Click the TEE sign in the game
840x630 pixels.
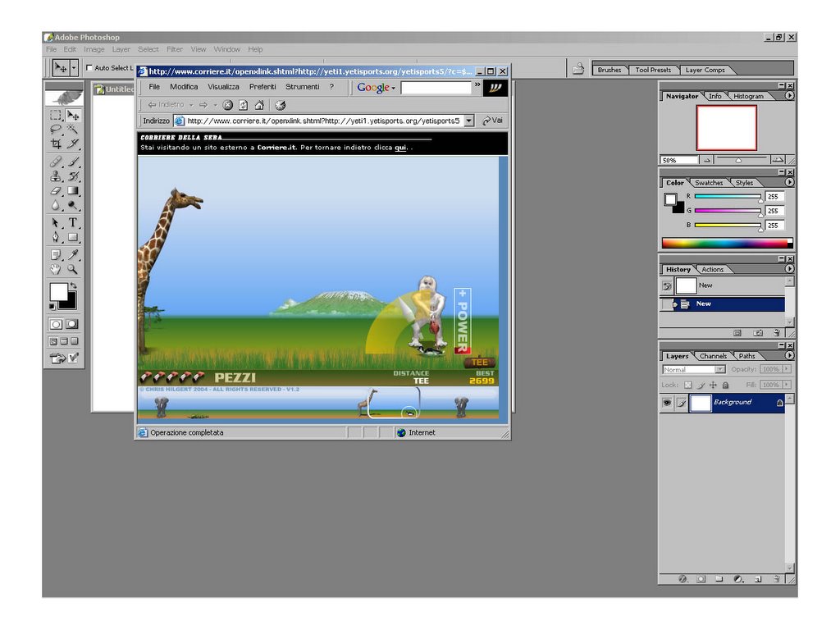479,362
